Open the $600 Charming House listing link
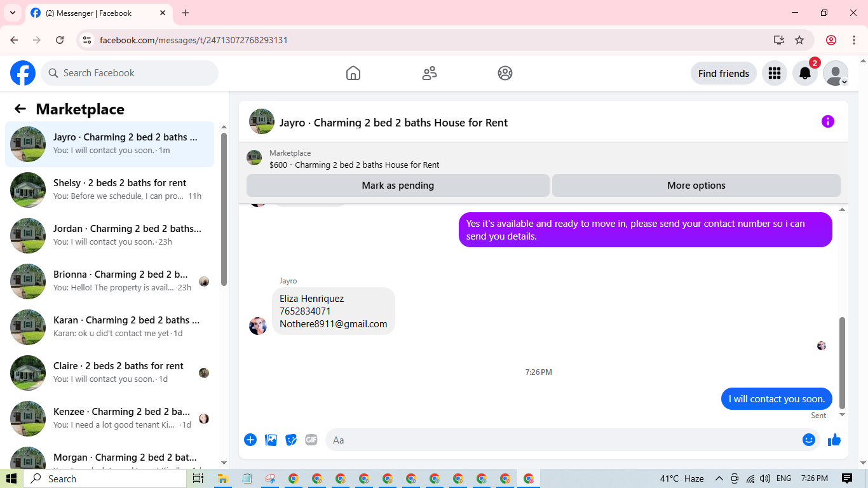This screenshot has height=488, width=868. [354, 165]
